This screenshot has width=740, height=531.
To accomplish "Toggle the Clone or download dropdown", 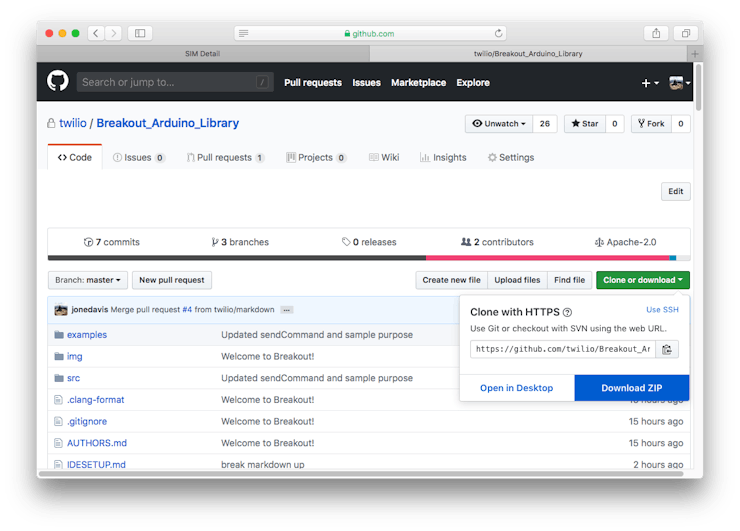I will [643, 280].
